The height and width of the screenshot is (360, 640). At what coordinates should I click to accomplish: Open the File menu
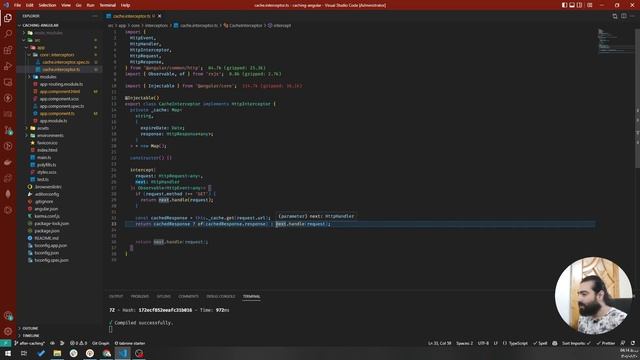(18, 5)
